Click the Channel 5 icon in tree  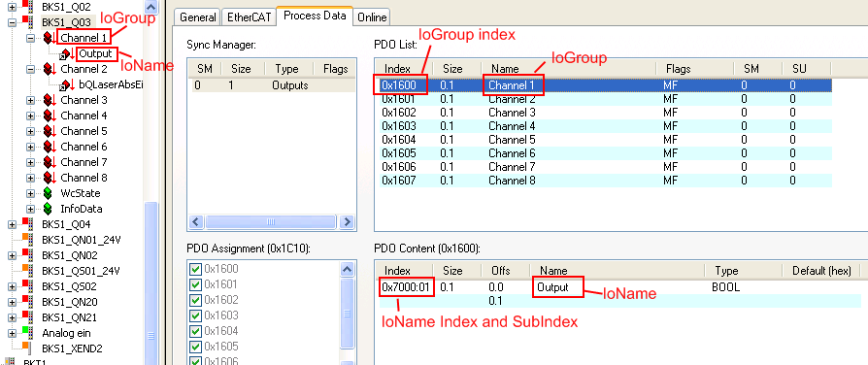point(50,131)
